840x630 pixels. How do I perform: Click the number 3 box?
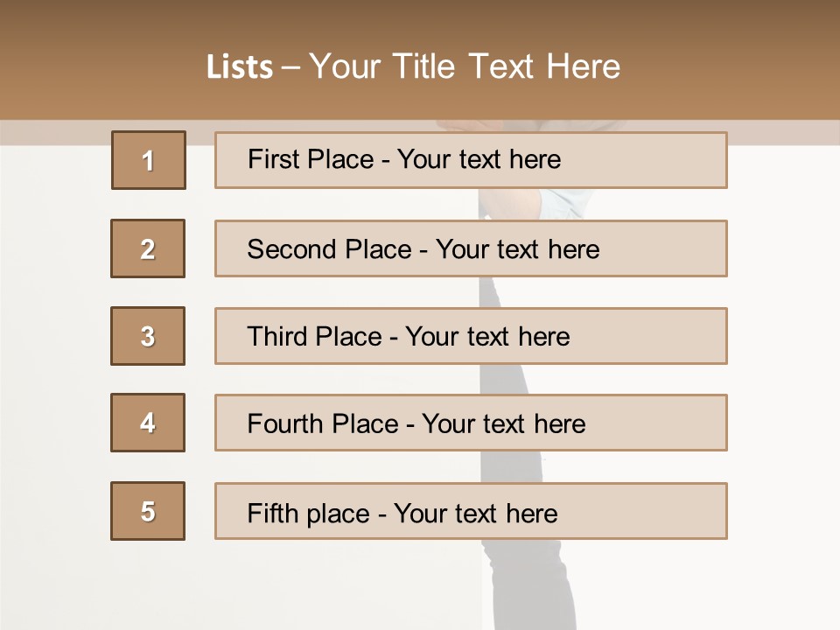coord(148,336)
